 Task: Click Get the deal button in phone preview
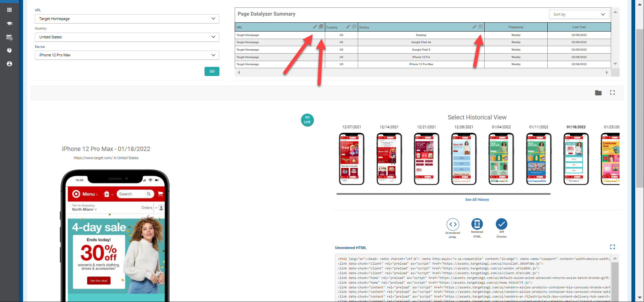pos(99,281)
